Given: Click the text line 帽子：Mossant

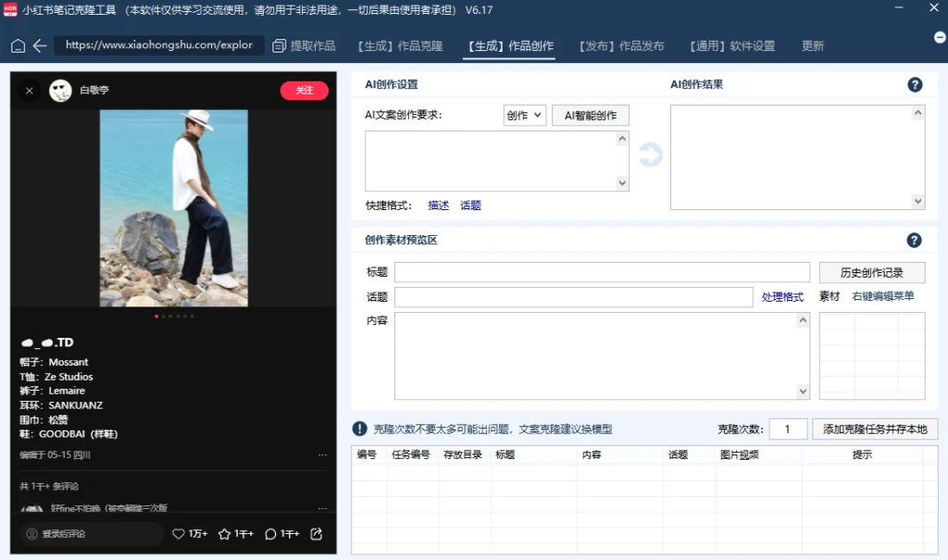Looking at the screenshot, I should [54, 362].
